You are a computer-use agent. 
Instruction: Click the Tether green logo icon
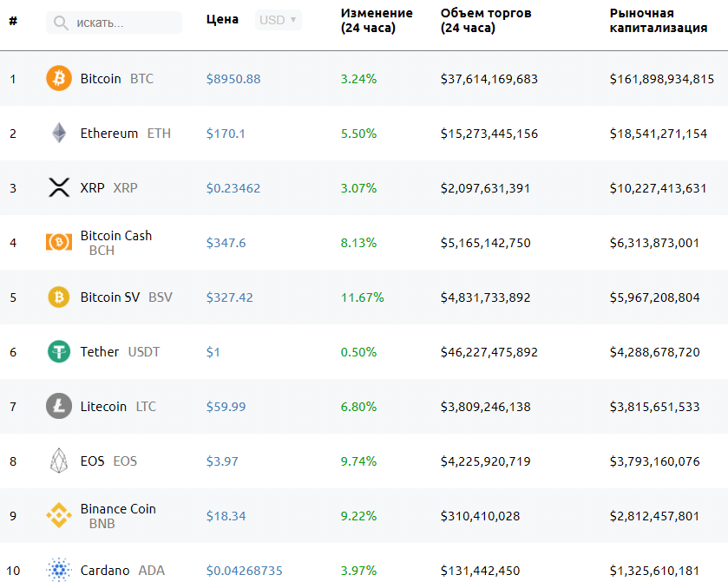point(59,352)
